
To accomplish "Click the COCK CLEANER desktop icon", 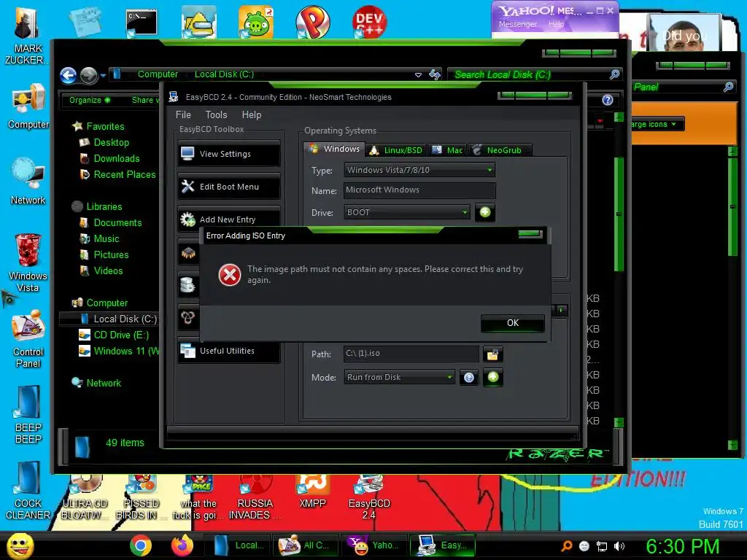I will 28,491.
